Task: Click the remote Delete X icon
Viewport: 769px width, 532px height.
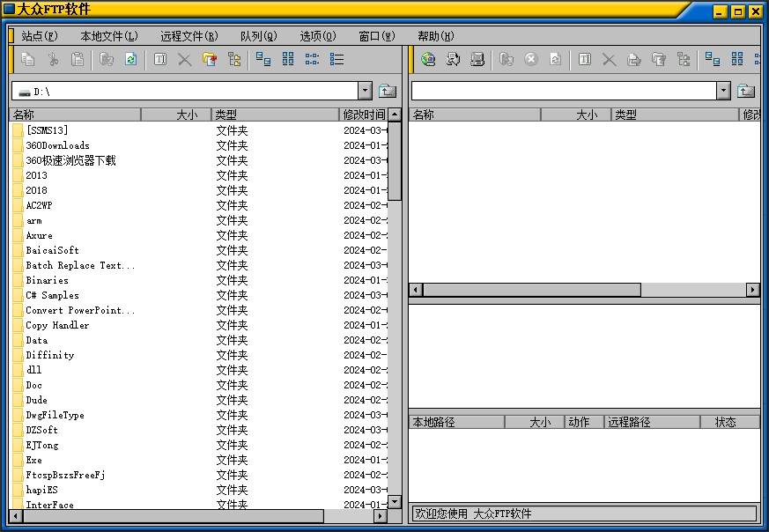Action: click(609, 60)
